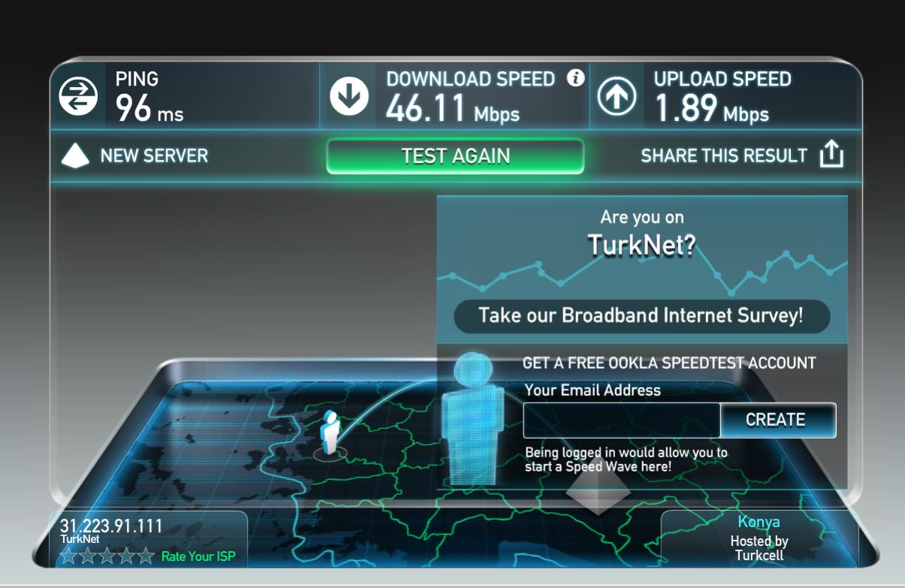
Task: Click the server pyramid marker below host
Action: click(598, 490)
